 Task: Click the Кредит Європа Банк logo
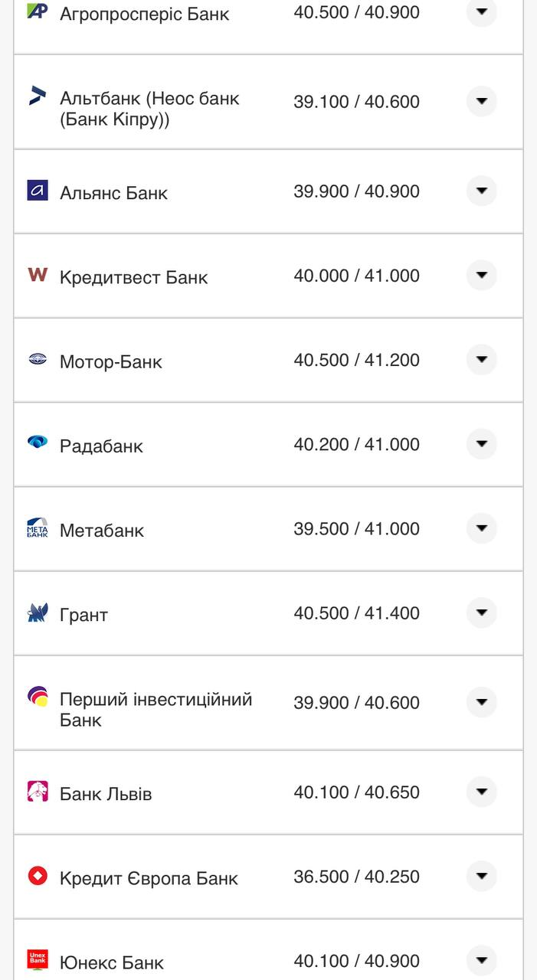coord(38,875)
